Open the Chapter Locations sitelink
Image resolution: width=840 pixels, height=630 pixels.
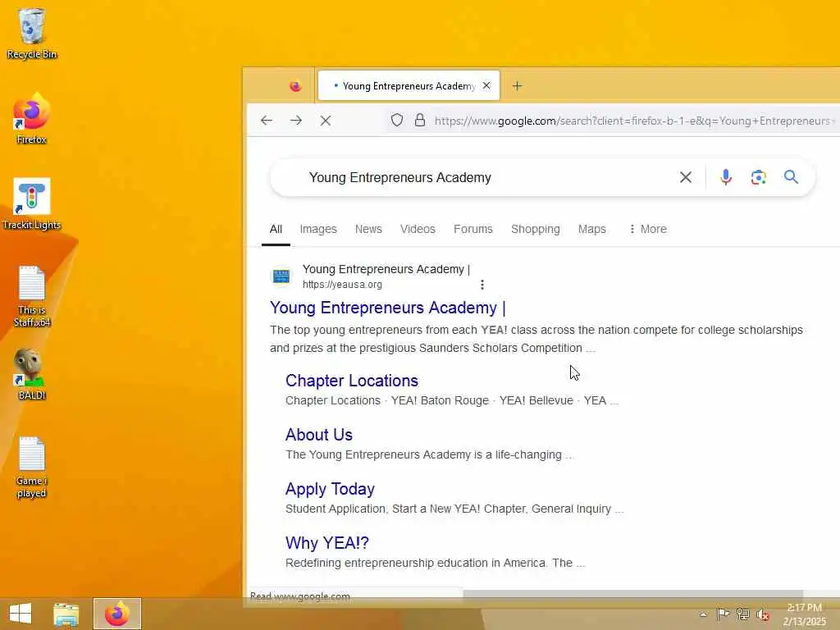(x=351, y=381)
